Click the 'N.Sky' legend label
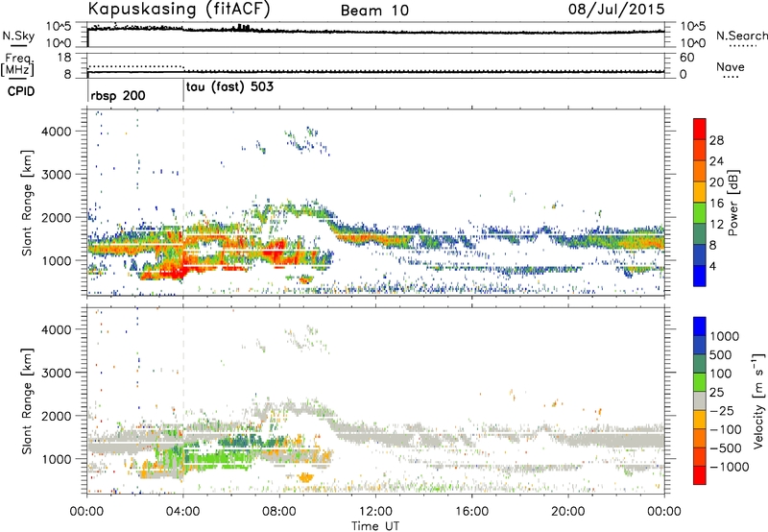768x532 pixels. [x=18, y=36]
